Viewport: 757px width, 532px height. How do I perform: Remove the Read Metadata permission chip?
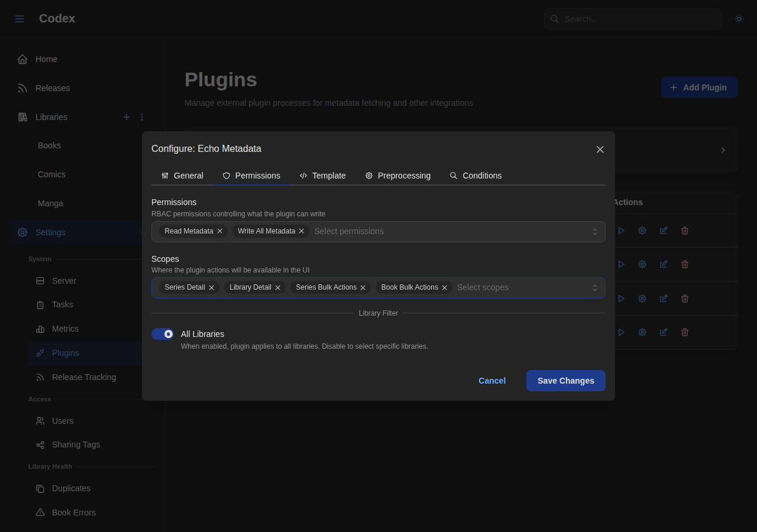(x=220, y=231)
